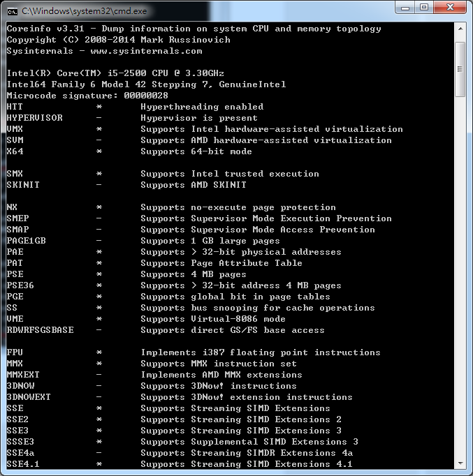The height and width of the screenshot is (476, 473).
Task: Click 'Supports 64-bit mode' description
Action: (196, 151)
